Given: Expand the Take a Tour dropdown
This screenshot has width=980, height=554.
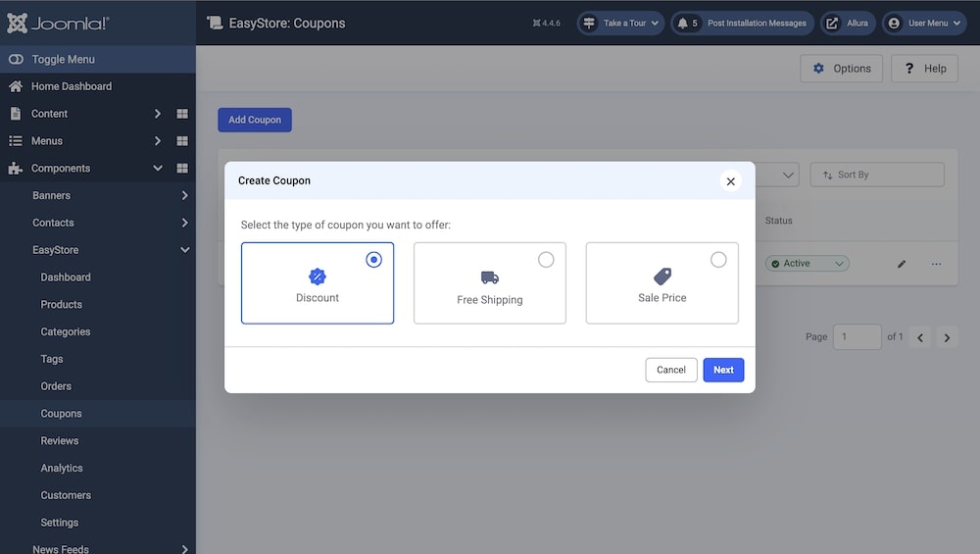Looking at the screenshot, I should (x=619, y=23).
